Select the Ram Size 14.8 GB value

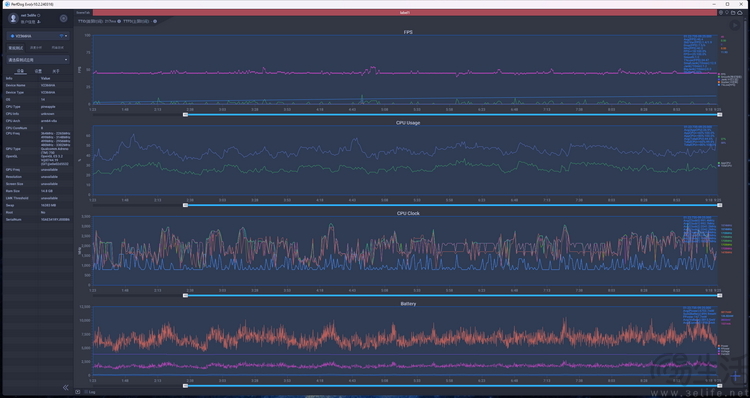click(47, 191)
